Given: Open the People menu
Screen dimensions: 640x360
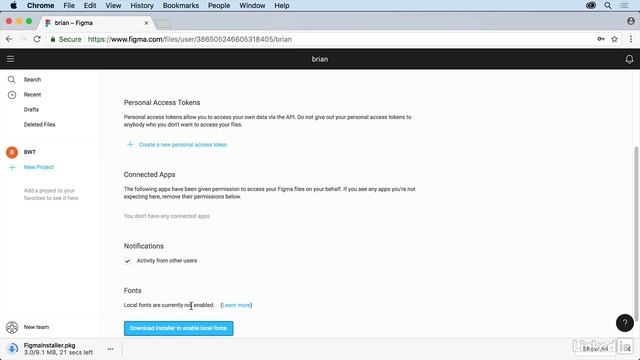Looking at the screenshot, I should click(x=219, y=5).
